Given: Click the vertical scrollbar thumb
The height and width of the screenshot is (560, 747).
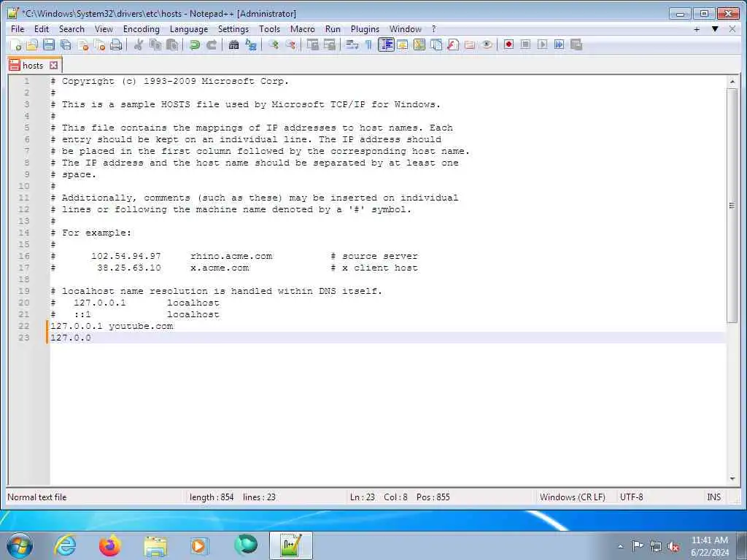Looking at the screenshot, I should [x=732, y=206].
